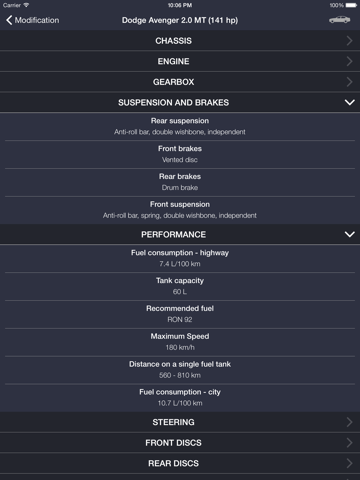Tap the Wi-Fi status icon

pos(26,5)
